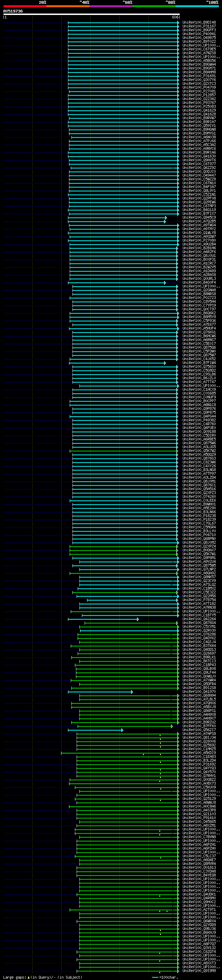Click UniRef100_A5BG56 label
This screenshot has height=980, width=222.
[x=199, y=61]
